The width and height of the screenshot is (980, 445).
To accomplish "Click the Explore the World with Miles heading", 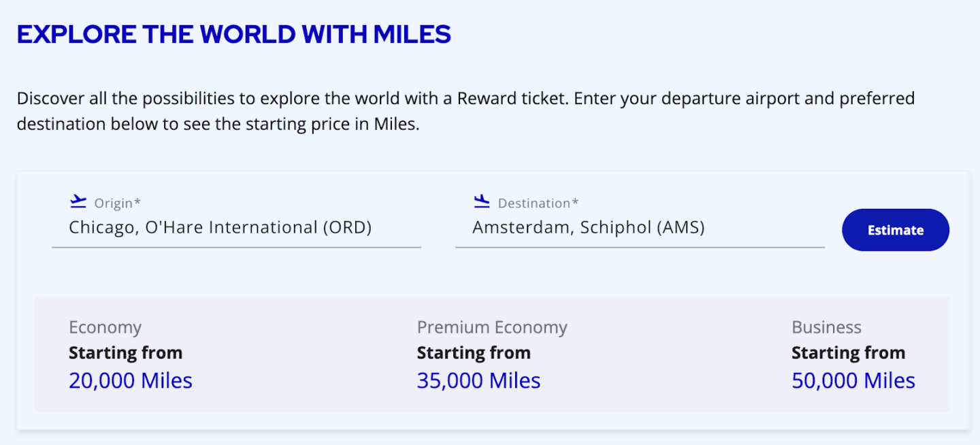I will (234, 34).
